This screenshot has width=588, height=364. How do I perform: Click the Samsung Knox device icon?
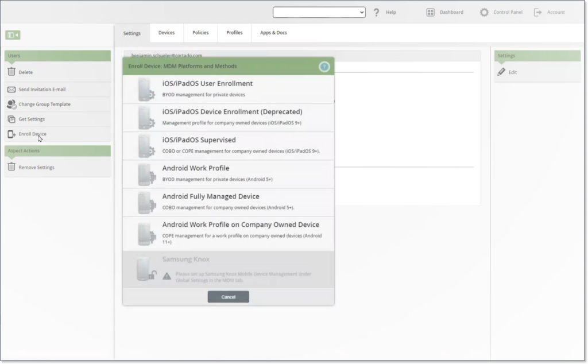click(x=146, y=269)
